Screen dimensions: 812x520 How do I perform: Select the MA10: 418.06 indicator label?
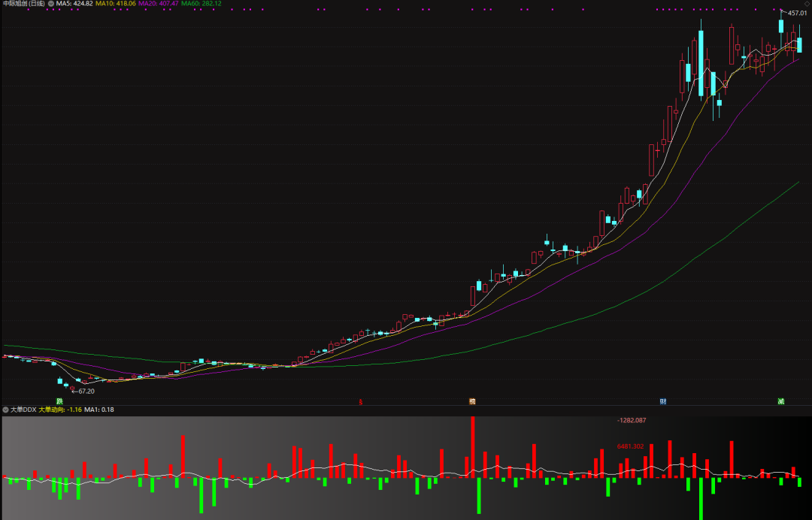(x=115, y=4)
